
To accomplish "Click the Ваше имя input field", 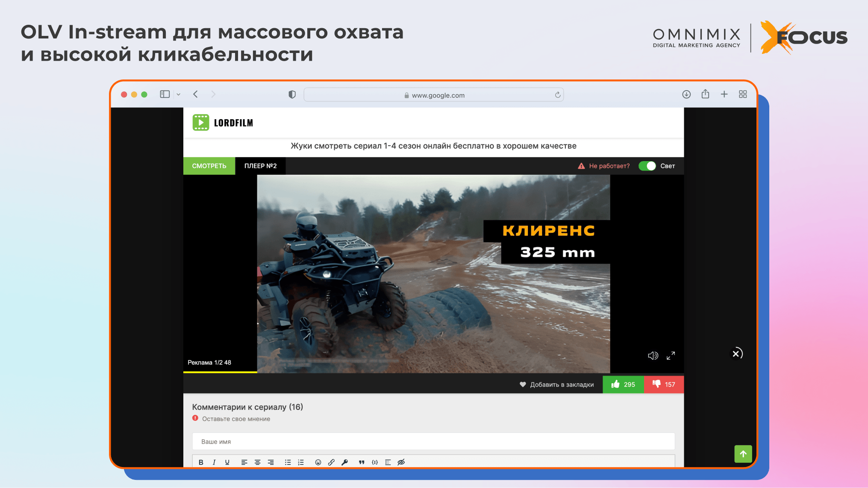I will point(433,441).
